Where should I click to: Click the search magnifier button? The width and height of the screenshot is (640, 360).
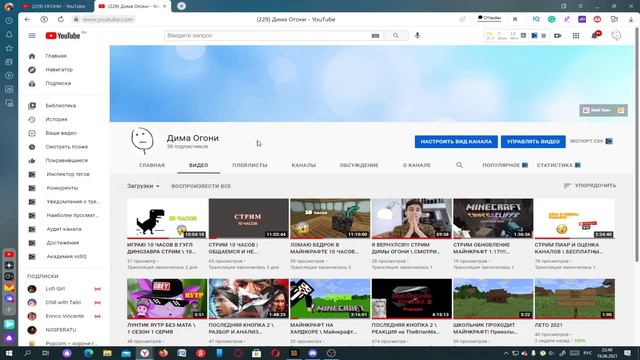tap(396, 36)
